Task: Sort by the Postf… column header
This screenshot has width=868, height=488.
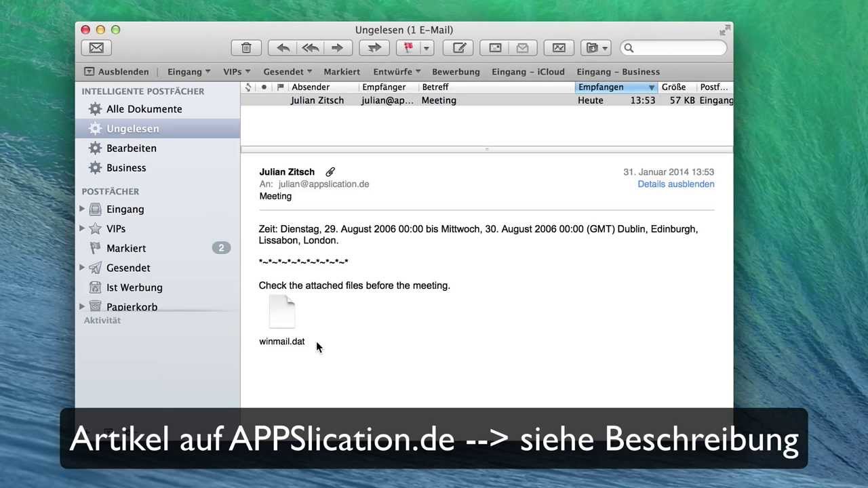Action: pos(715,87)
